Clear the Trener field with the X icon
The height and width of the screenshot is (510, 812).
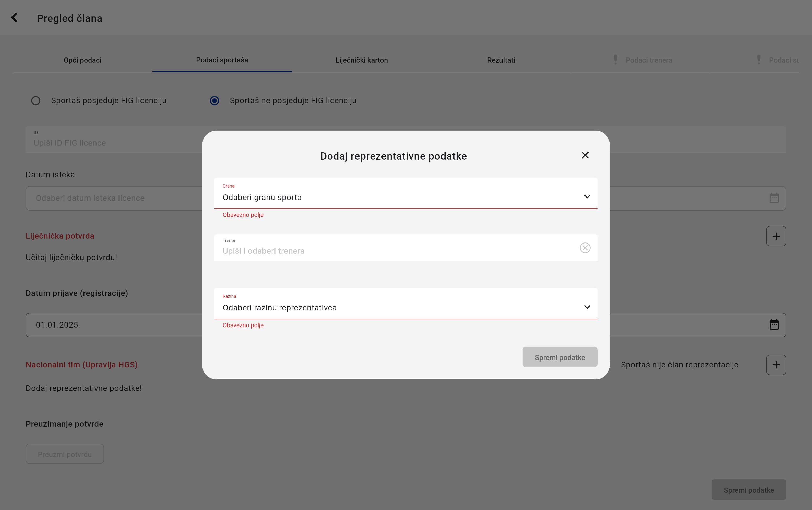585,248
